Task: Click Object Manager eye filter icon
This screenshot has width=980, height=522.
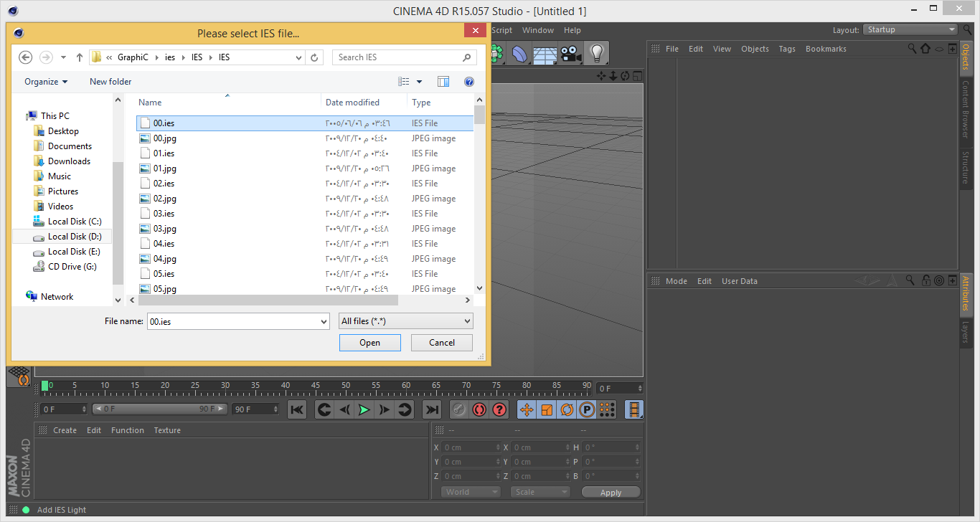Action: [939, 49]
